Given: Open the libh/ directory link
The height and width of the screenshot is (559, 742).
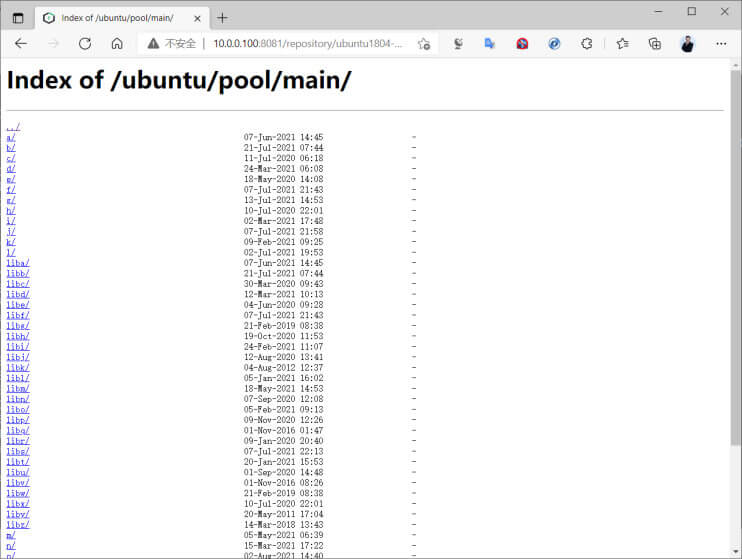Looking at the screenshot, I should click(x=18, y=336).
